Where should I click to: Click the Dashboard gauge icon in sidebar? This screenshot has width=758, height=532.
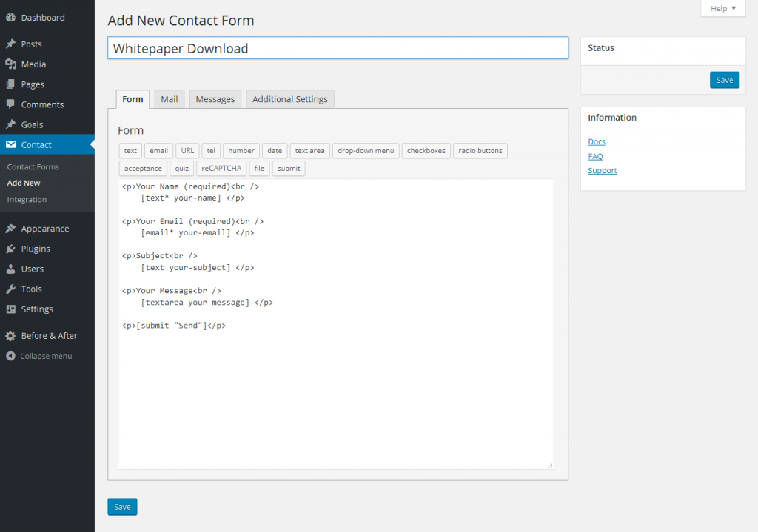click(10, 17)
